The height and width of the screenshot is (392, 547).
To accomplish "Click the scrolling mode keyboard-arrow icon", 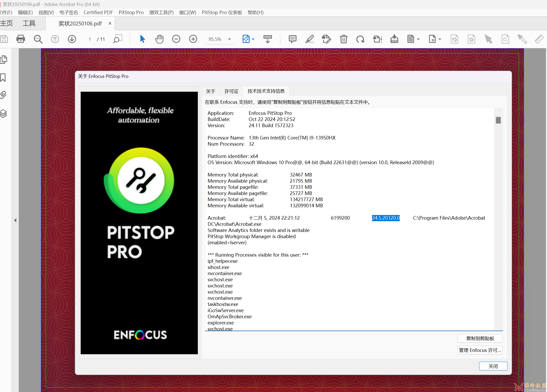I will click(268, 39).
